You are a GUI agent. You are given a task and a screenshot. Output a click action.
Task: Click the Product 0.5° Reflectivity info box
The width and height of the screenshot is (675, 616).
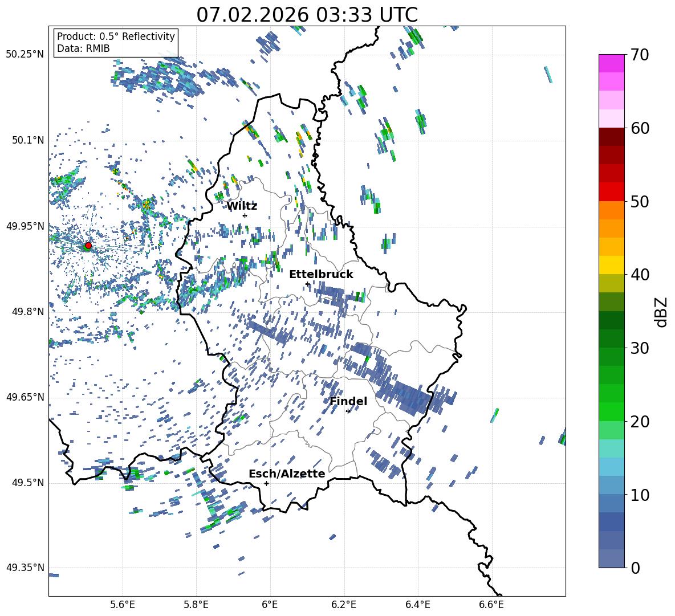point(116,43)
